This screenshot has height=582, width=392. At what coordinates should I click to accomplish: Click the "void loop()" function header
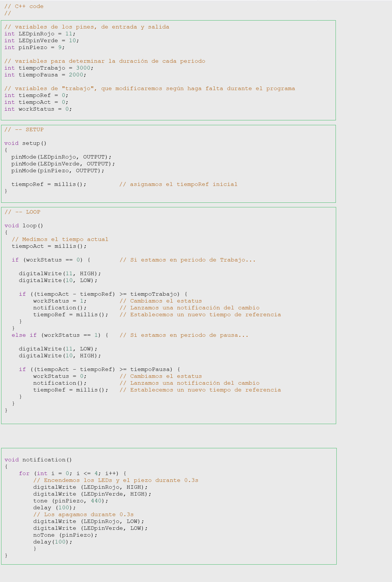[x=24, y=226]
